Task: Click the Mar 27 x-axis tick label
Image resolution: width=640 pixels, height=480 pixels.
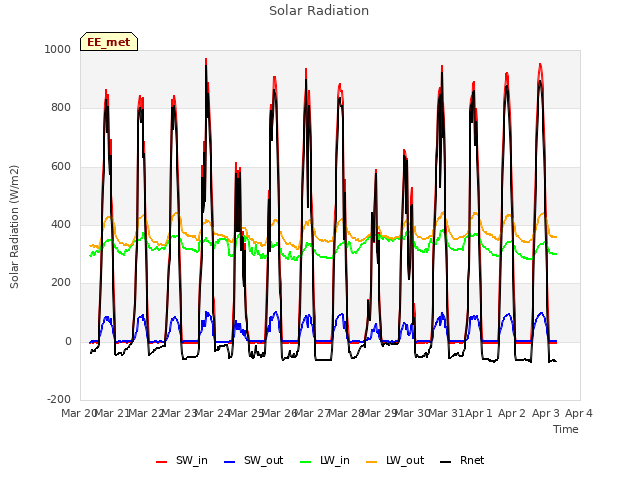Action: click(312, 413)
